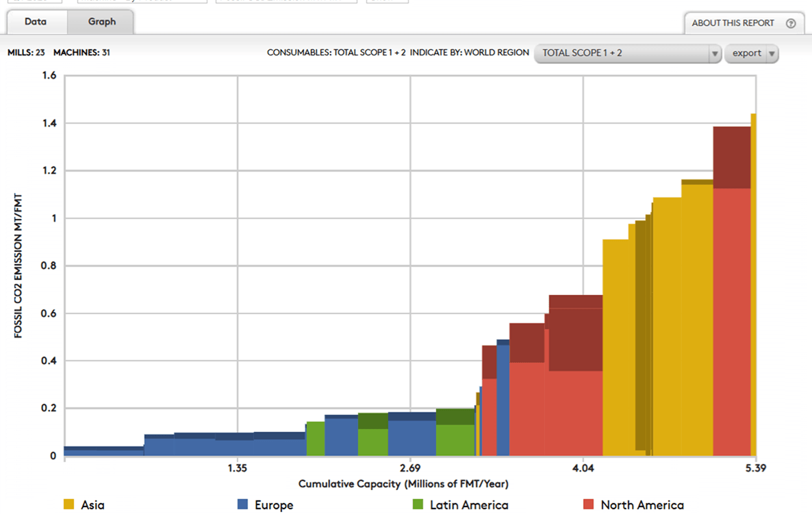Toggle the North America red legend swatch
812x514 pixels.
(x=588, y=504)
